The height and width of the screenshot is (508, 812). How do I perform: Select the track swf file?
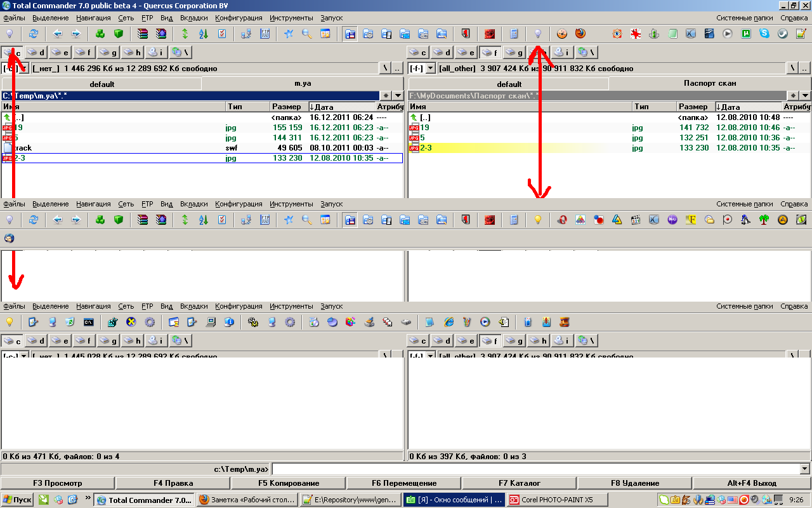click(x=23, y=148)
